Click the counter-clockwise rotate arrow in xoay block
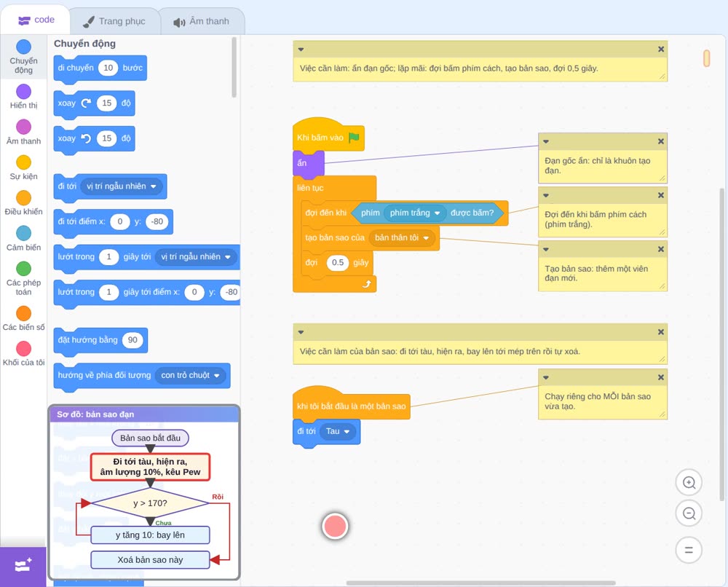 click(86, 138)
